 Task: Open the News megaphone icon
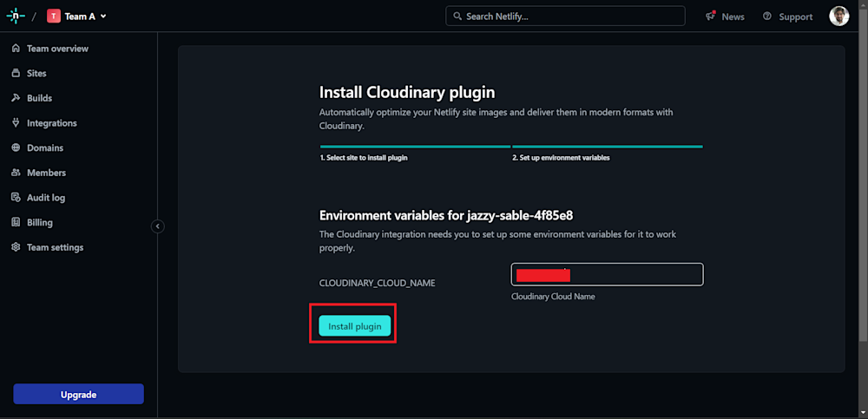[x=711, y=16]
